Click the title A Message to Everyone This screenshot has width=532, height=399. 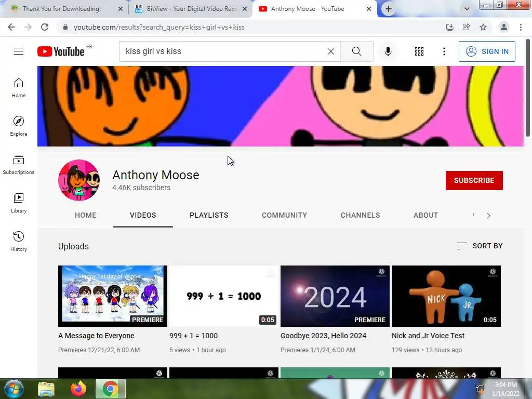click(96, 336)
